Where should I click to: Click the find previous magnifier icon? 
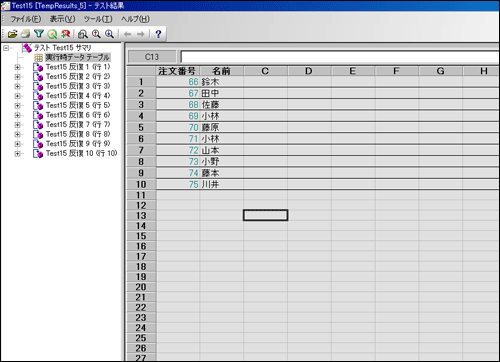[x=96, y=34]
